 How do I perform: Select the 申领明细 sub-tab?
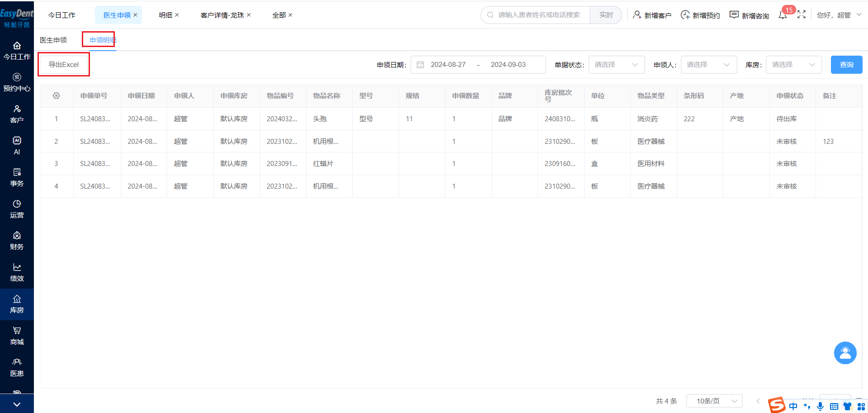coord(103,40)
